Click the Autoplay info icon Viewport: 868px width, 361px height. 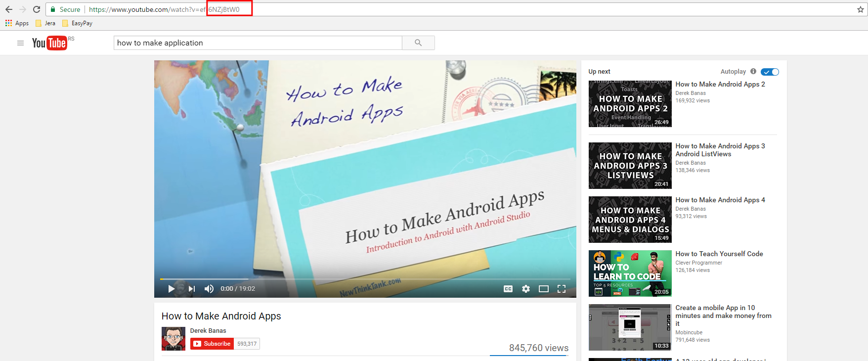(753, 71)
